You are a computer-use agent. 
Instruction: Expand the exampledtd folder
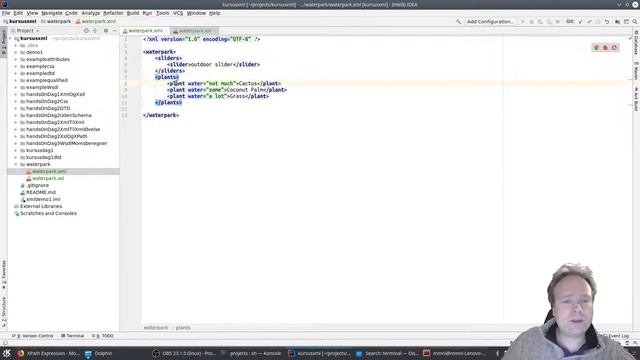click(16, 73)
